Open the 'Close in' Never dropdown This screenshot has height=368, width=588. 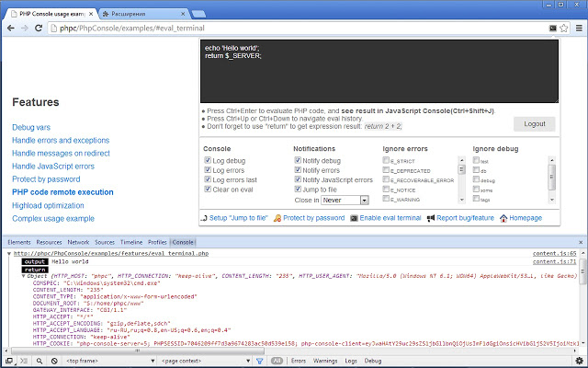tap(345, 200)
